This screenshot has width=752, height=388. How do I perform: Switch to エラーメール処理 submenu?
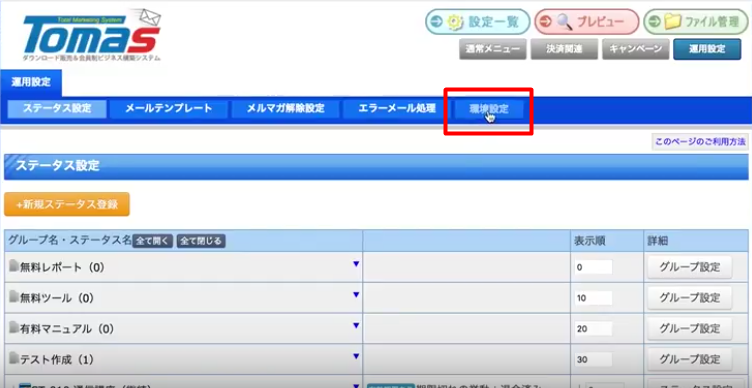397,109
